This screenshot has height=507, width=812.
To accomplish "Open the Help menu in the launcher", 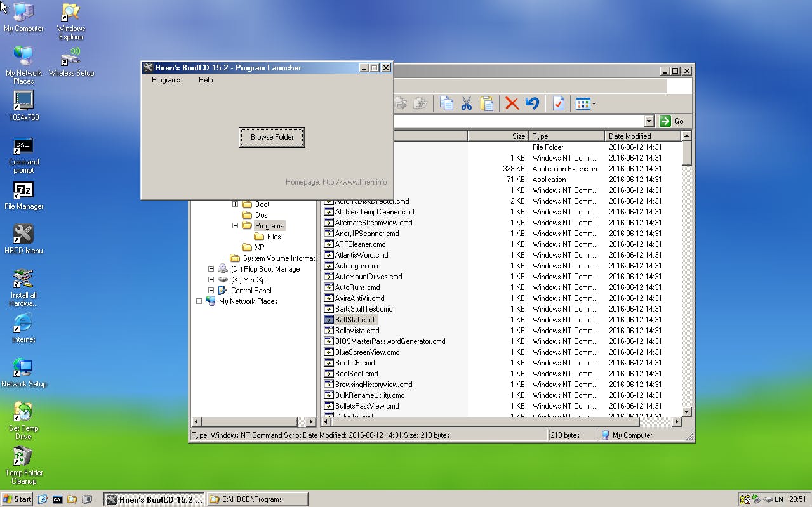I will 205,80.
